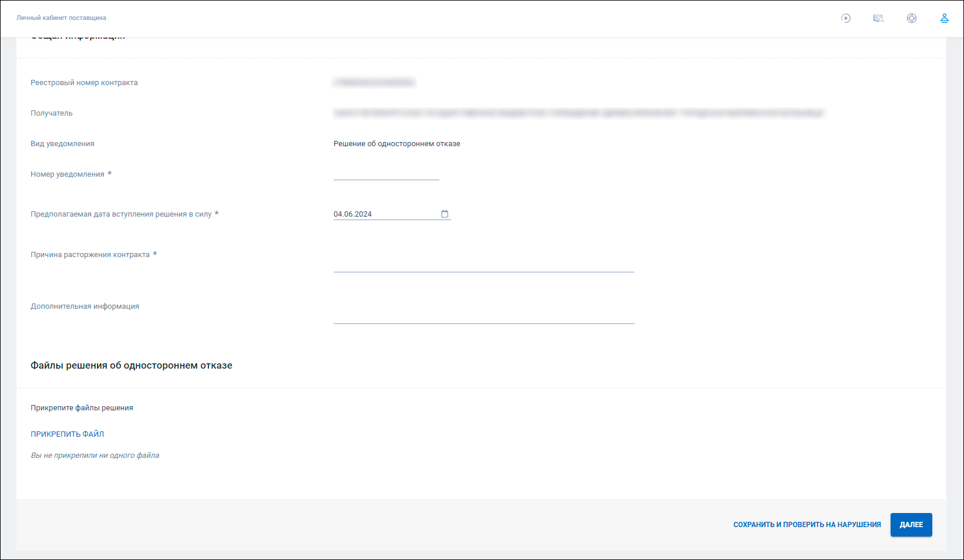Open the user manual book icon
The image size is (964, 560).
tap(879, 18)
